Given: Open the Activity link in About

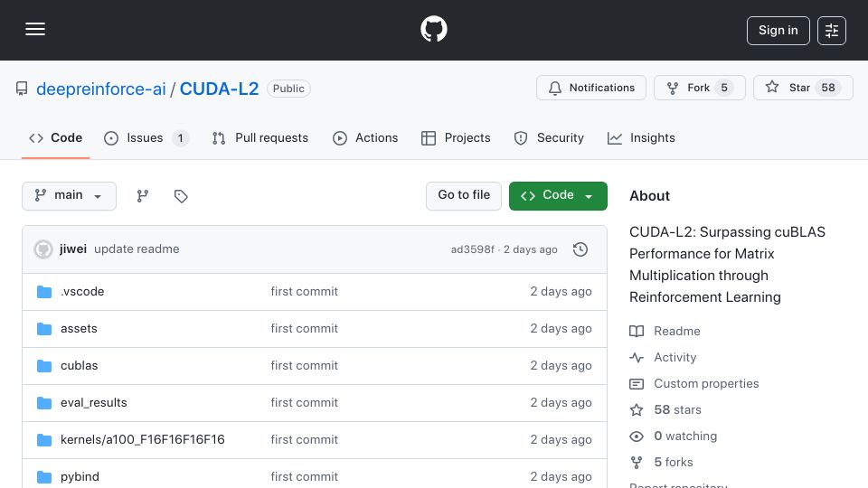Looking at the screenshot, I should (x=675, y=358).
